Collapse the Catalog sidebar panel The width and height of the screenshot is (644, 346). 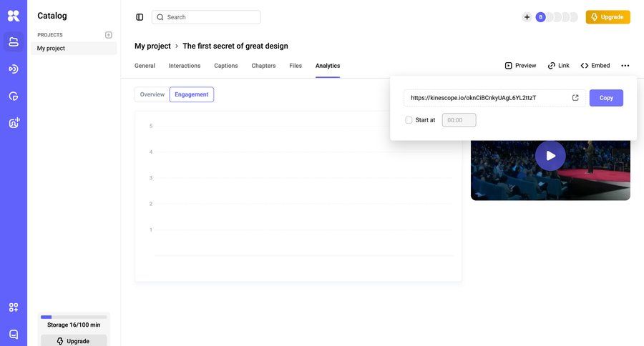pos(140,17)
